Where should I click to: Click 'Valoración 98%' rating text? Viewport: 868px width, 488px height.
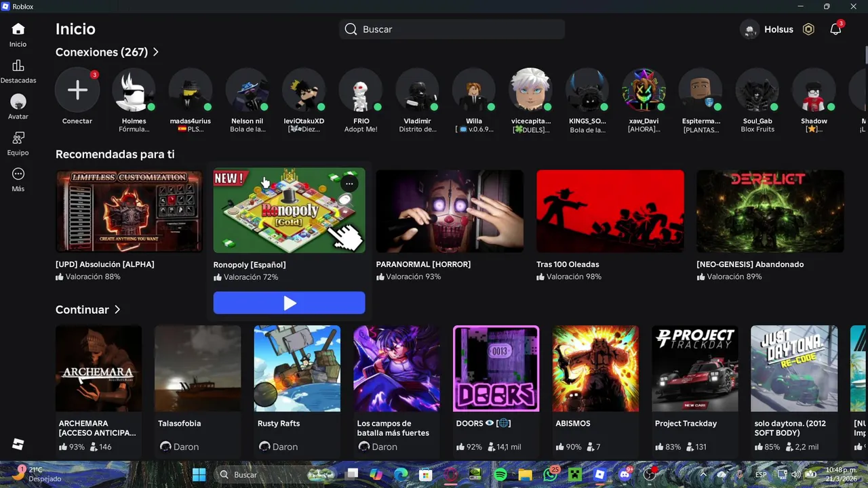tap(574, 277)
